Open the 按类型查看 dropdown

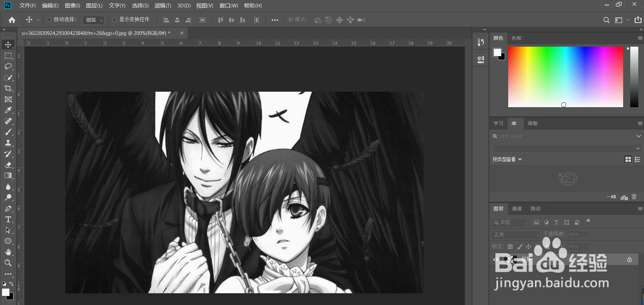click(507, 160)
